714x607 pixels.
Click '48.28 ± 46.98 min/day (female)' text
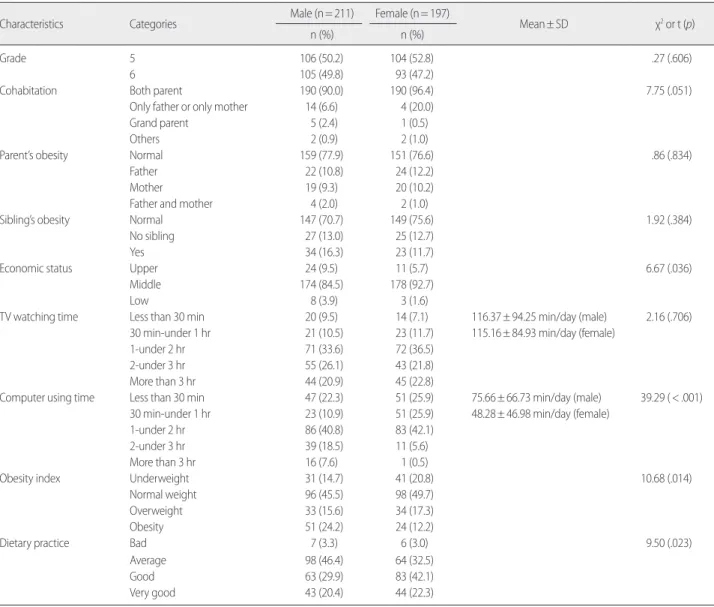pos(541,414)
